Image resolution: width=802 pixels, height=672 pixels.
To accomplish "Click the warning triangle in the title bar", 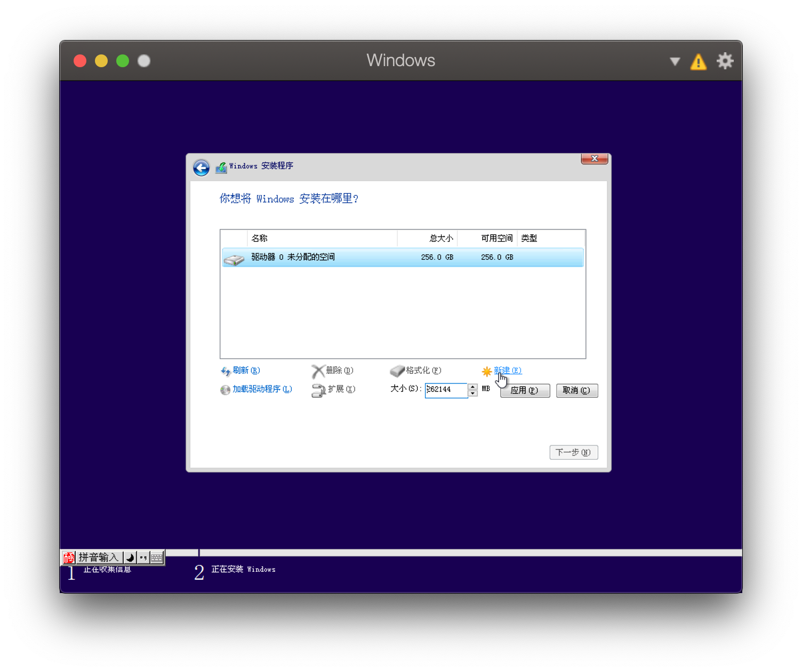I will (x=699, y=61).
